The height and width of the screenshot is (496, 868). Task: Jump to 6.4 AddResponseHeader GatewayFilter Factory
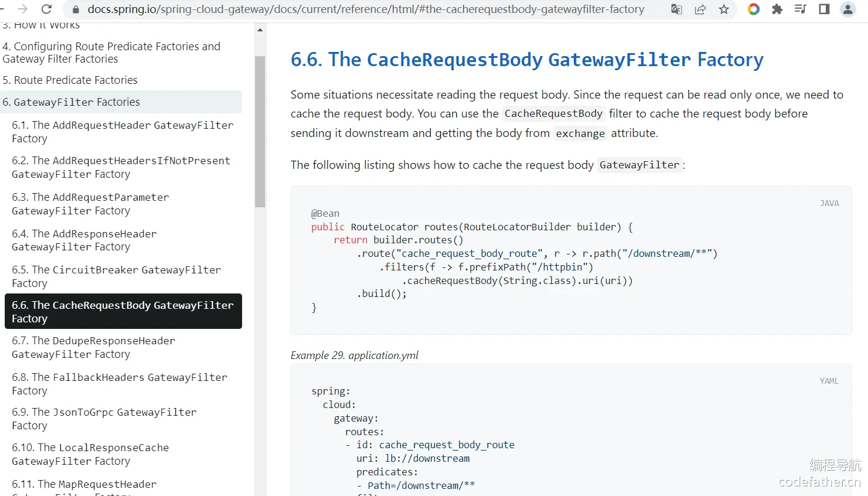pos(84,240)
